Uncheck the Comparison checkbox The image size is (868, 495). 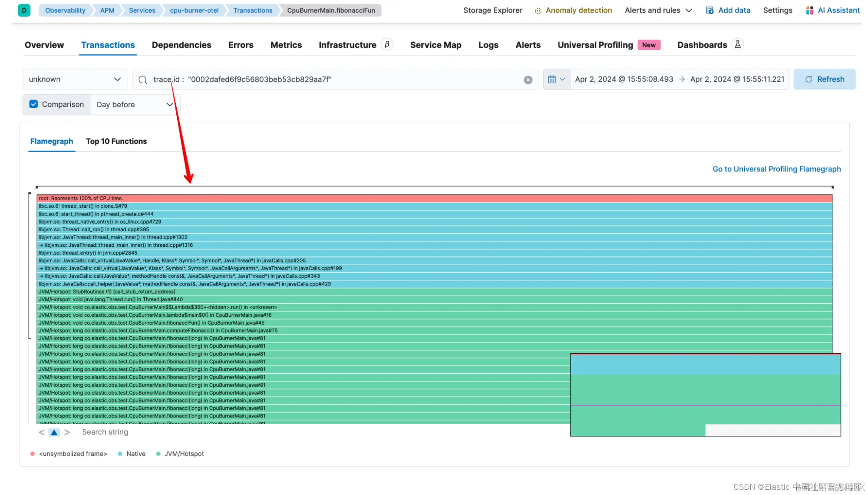(x=33, y=104)
